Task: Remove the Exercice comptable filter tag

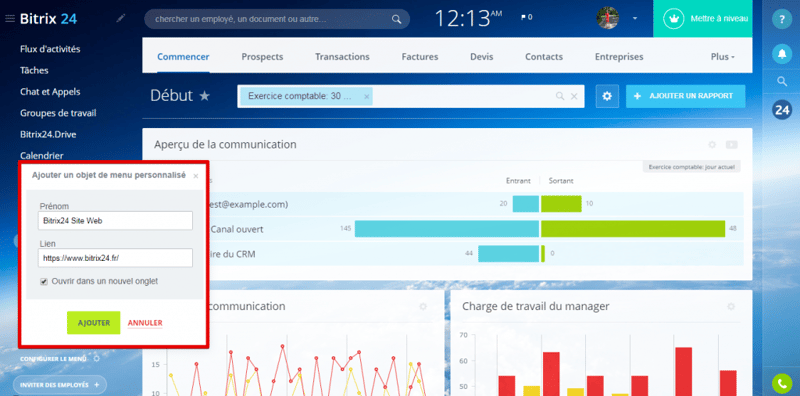Action: pos(366,96)
